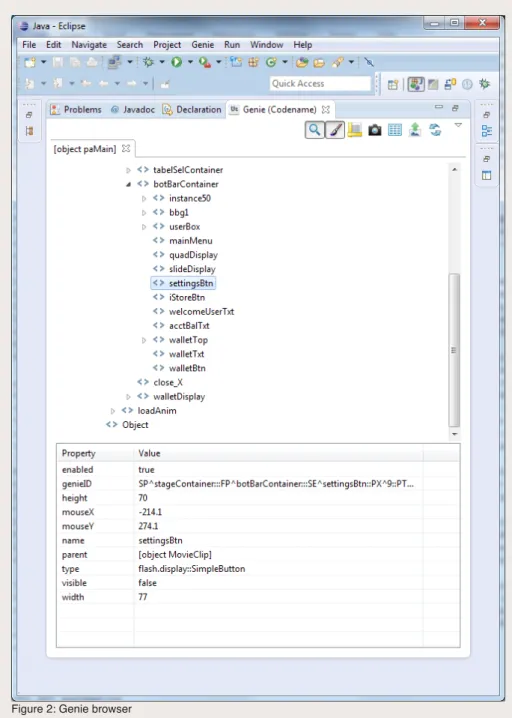Image resolution: width=512 pixels, height=718 pixels.
Task: Click the Genie paintbrush highlight icon
Action: click(x=335, y=130)
